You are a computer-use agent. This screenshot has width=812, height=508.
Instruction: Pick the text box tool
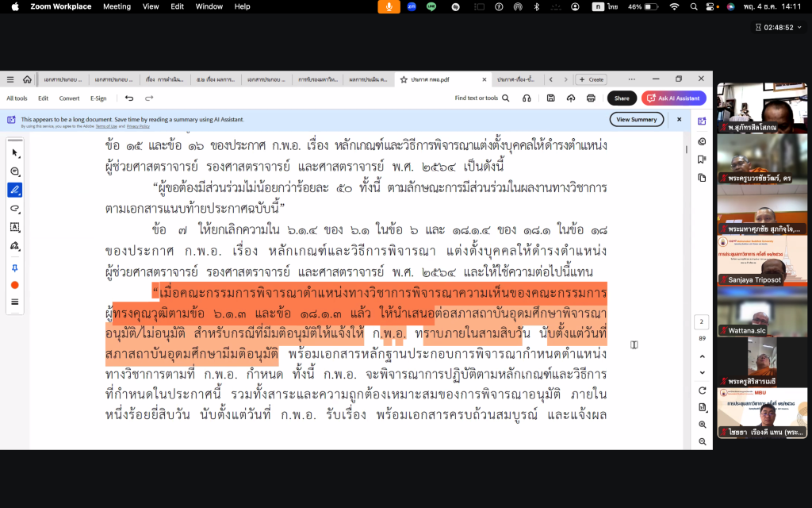tap(15, 227)
